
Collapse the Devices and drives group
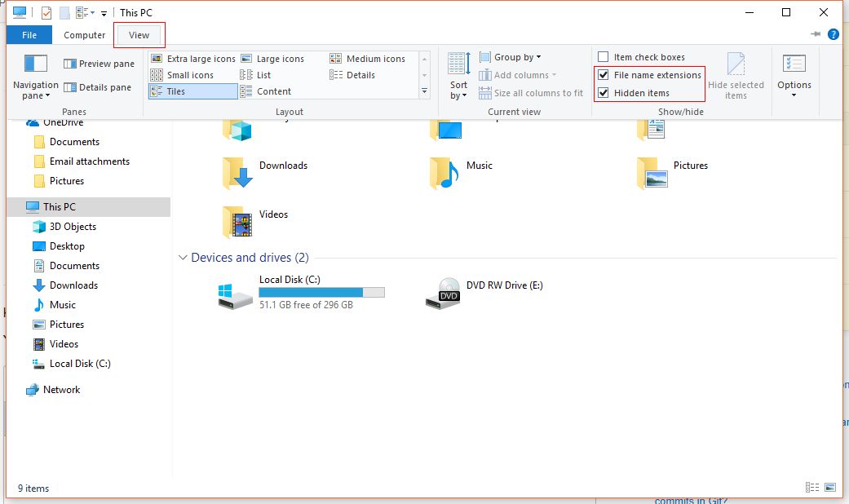pos(183,258)
